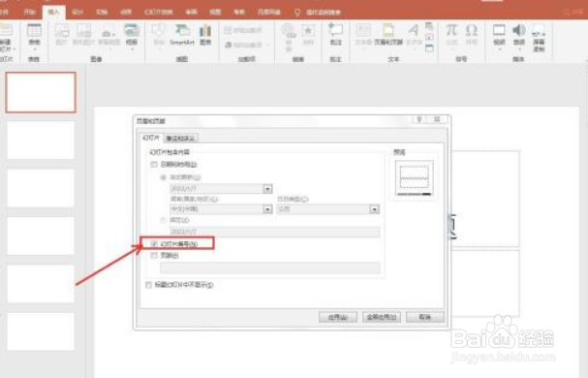Switch to Notes and Handouts (备注和讲义) tab
Image resolution: width=588 pixels, height=378 pixels.
tap(180, 139)
